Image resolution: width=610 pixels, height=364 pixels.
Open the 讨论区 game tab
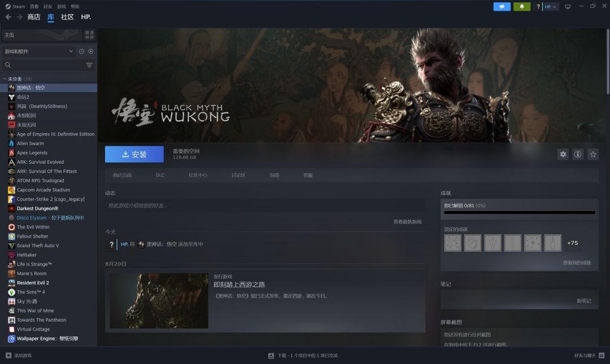pyautogui.click(x=238, y=176)
